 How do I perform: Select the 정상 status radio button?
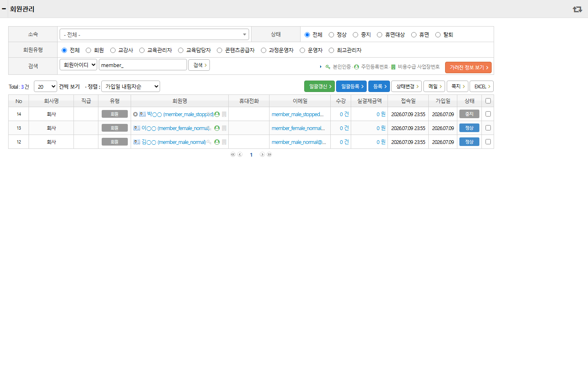[x=331, y=35]
